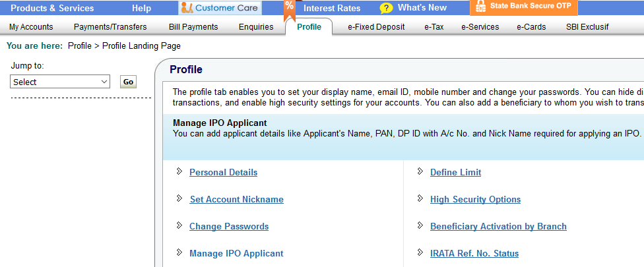644x267 pixels.
Task: Open the My Accounts tab
Action: [31, 27]
